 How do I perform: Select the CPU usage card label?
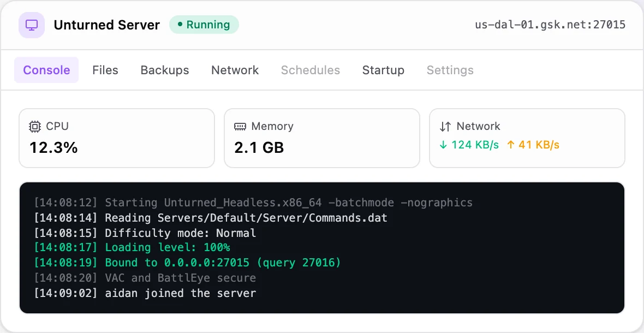pyautogui.click(x=57, y=126)
